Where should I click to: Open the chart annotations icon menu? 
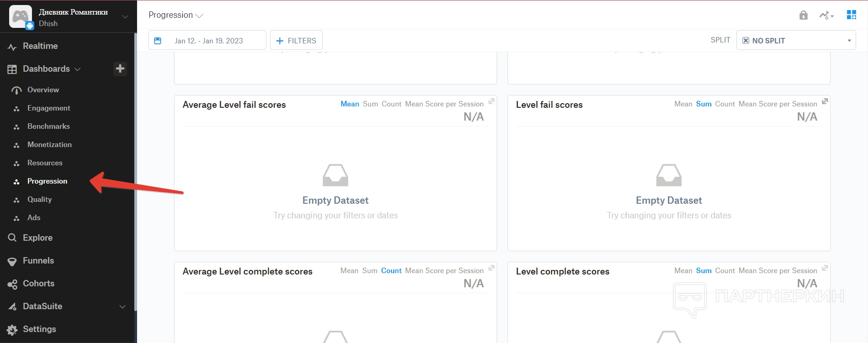tap(826, 15)
